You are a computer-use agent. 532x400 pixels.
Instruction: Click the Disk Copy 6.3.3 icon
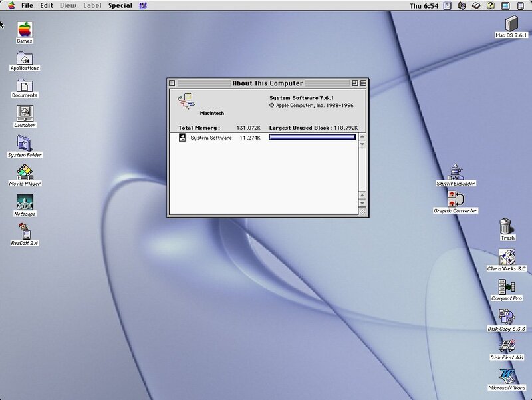click(507, 316)
